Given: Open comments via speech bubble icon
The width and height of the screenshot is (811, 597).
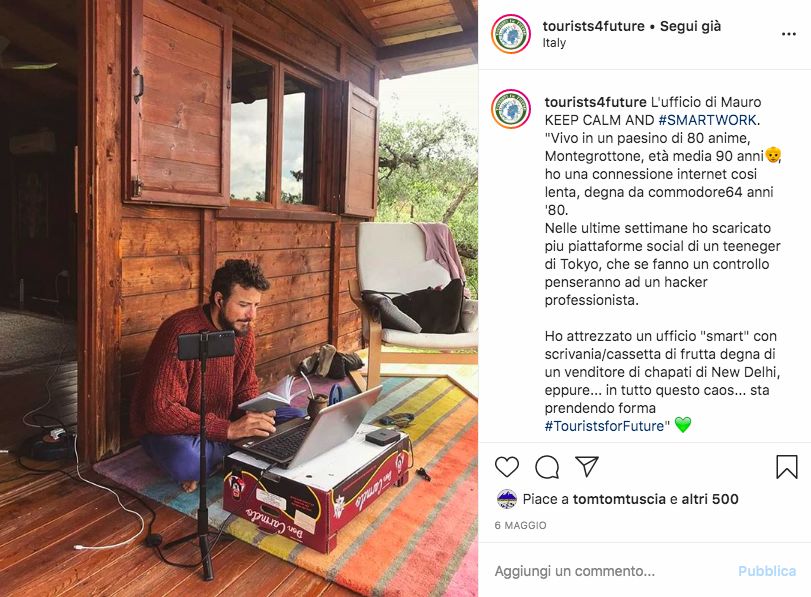Looking at the screenshot, I should (547, 467).
